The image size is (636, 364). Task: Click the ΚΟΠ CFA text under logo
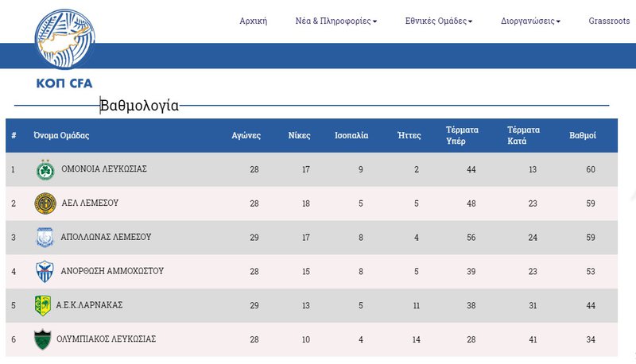pyautogui.click(x=64, y=83)
